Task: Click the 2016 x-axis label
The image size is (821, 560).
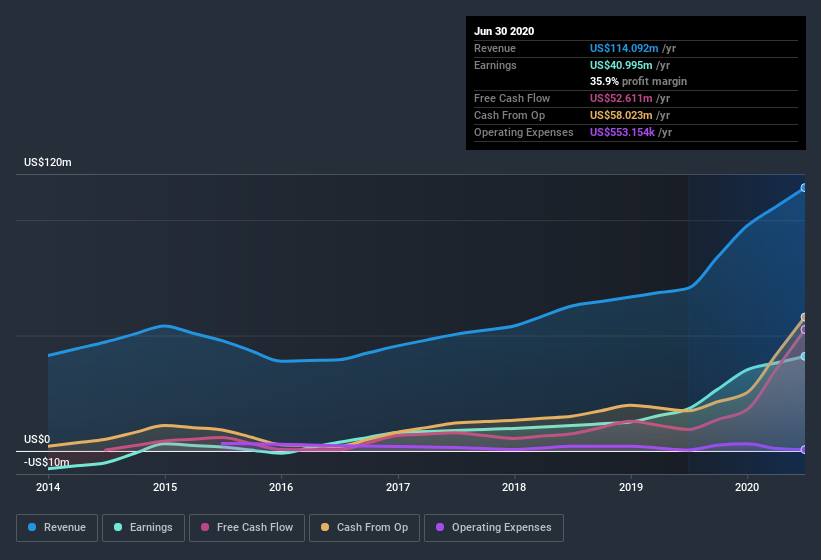Action: click(281, 487)
